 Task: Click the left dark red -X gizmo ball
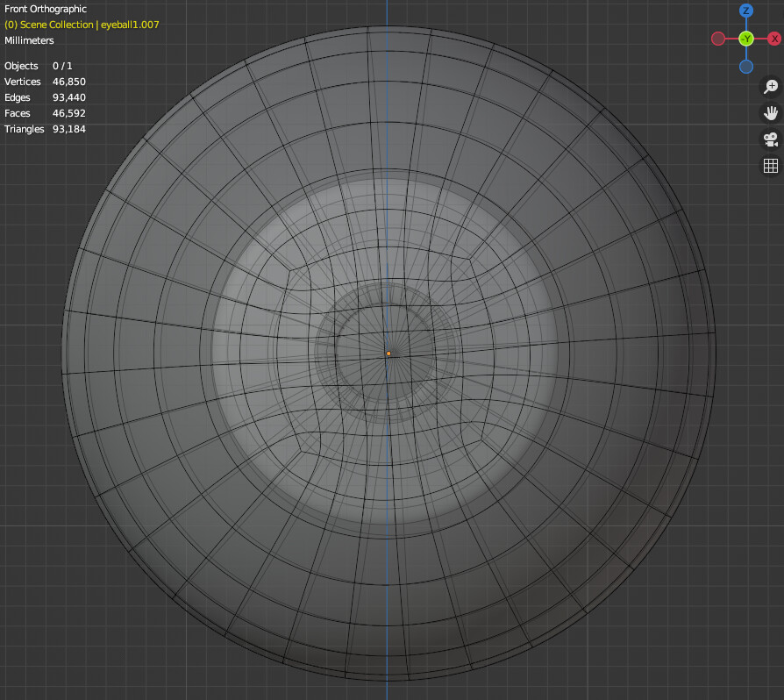pos(718,39)
